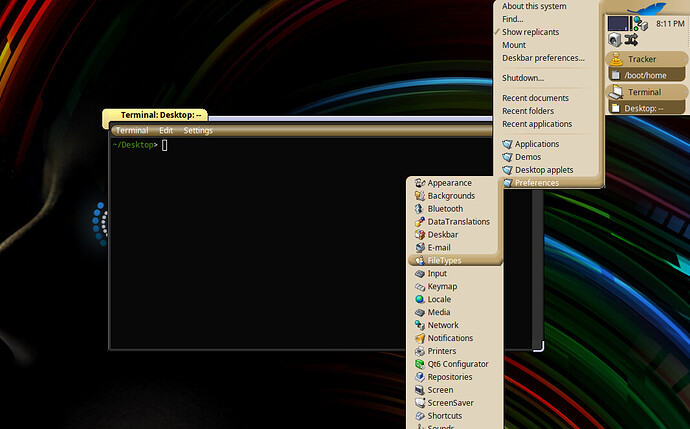Click the Deskbar preferences icon
This screenshot has width=690, height=429.
point(420,235)
